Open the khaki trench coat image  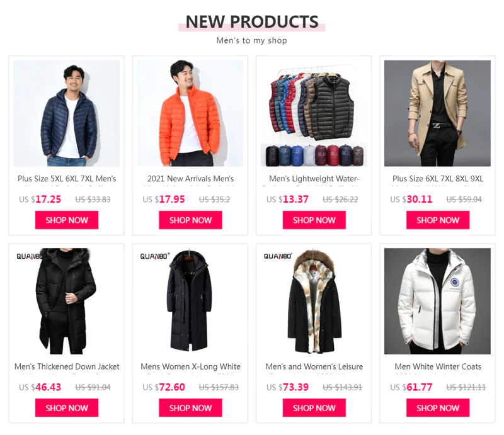pos(437,113)
